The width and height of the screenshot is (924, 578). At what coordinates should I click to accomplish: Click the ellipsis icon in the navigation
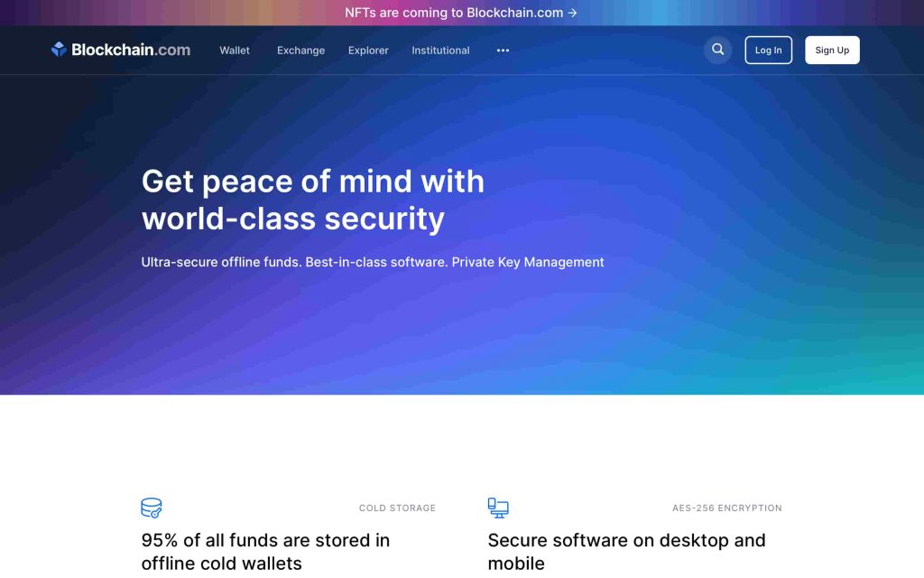pyautogui.click(x=503, y=51)
